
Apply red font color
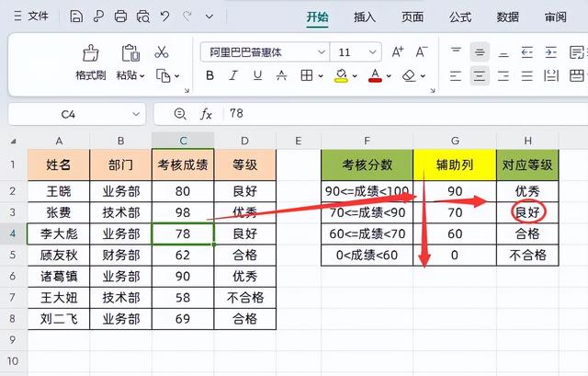click(x=376, y=75)
